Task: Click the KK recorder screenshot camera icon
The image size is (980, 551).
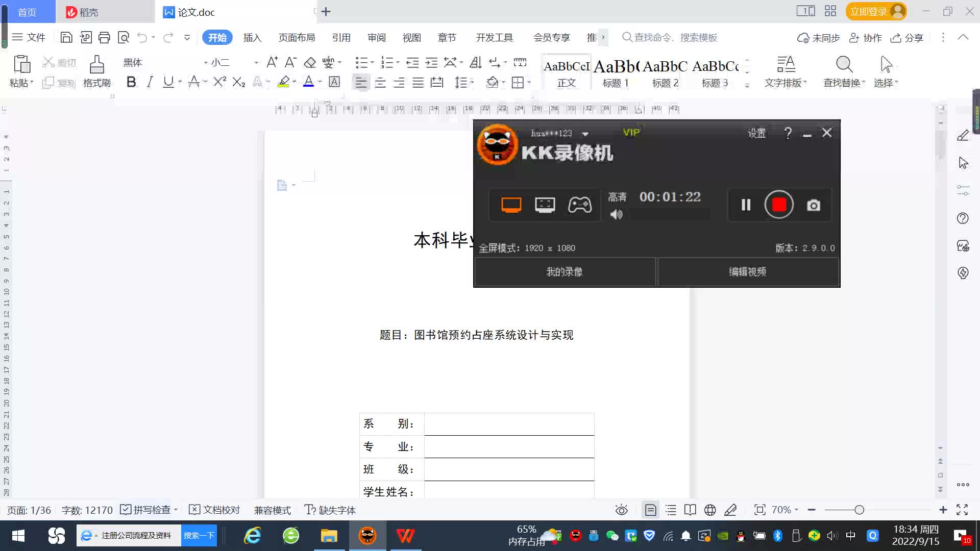Action: [813, 205]
